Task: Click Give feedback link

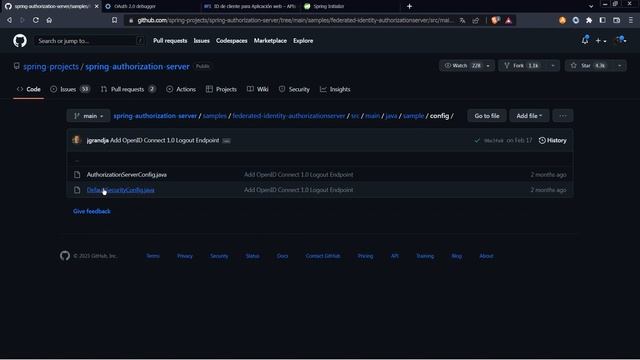Action: tap(91, 211)
